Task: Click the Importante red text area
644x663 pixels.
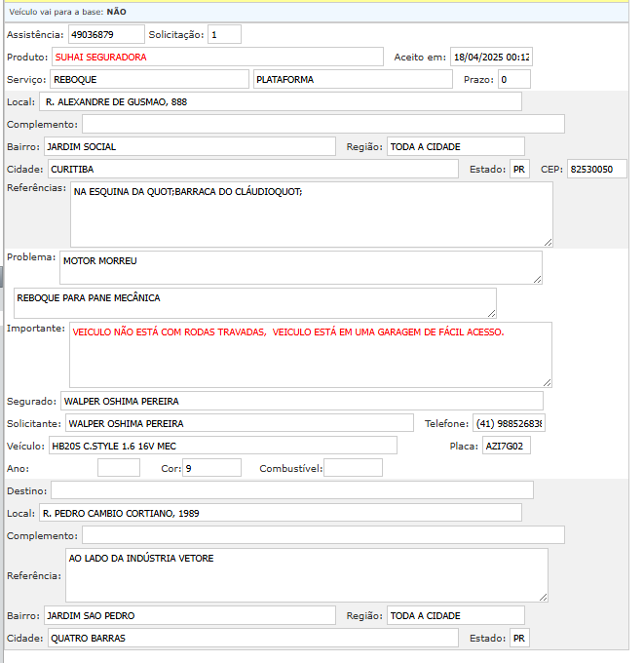Action: click(x=310, y=354)
